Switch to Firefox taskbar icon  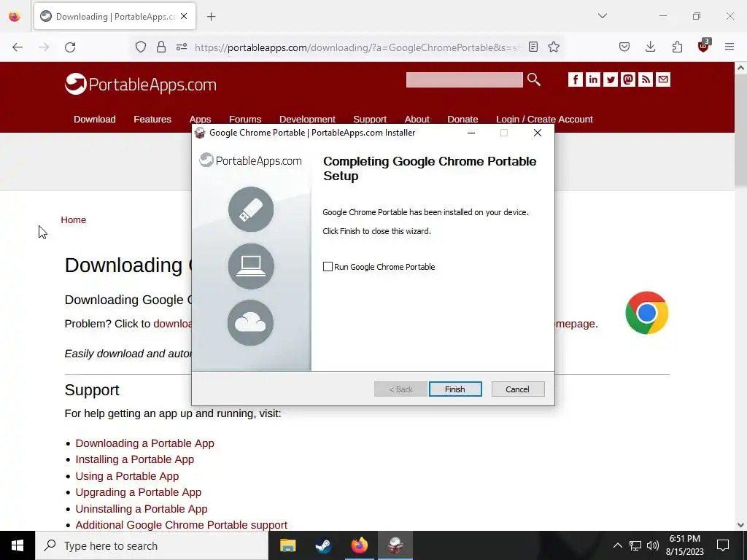[360, 545]
